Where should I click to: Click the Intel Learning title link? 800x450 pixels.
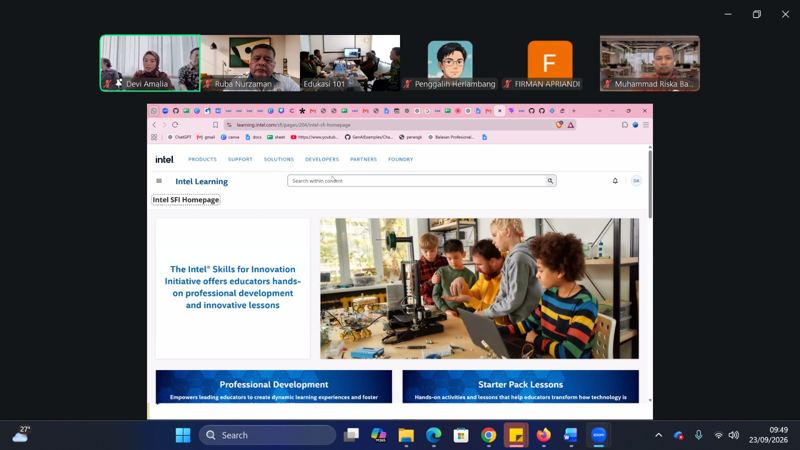202,181
